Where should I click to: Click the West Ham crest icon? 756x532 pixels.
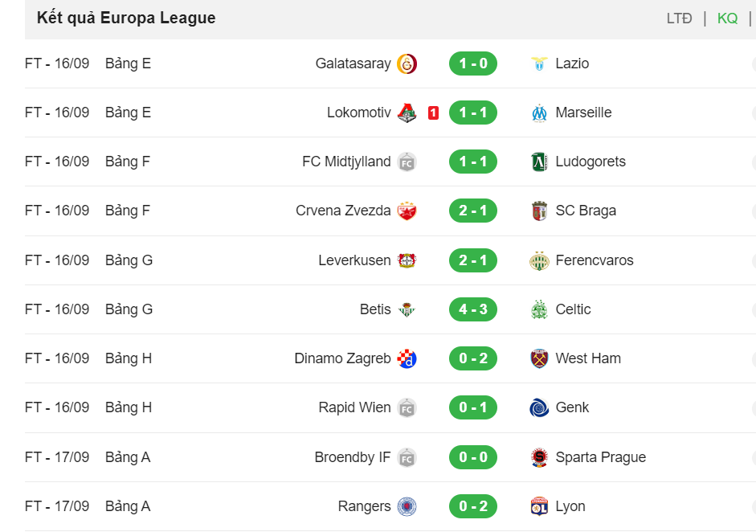click(x=539, y=359)
